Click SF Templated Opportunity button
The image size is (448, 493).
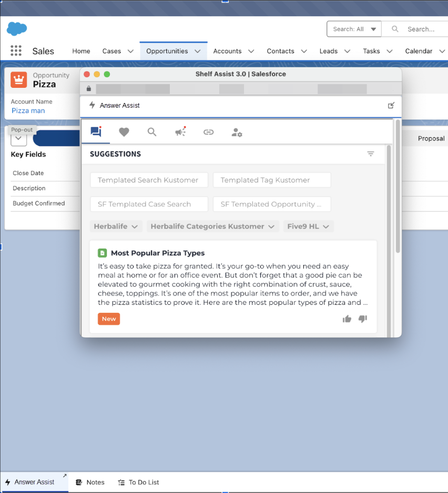272,204
